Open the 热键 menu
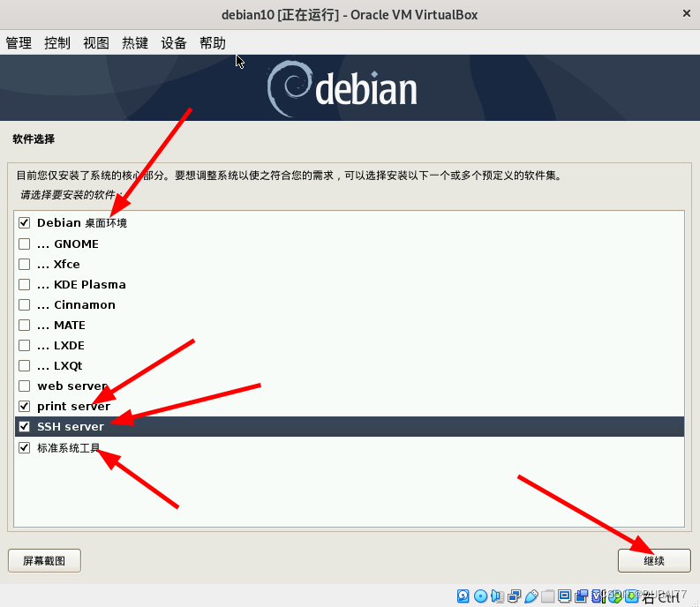The width and height of the screenshot is (700, 607). (x=135, y=43)
